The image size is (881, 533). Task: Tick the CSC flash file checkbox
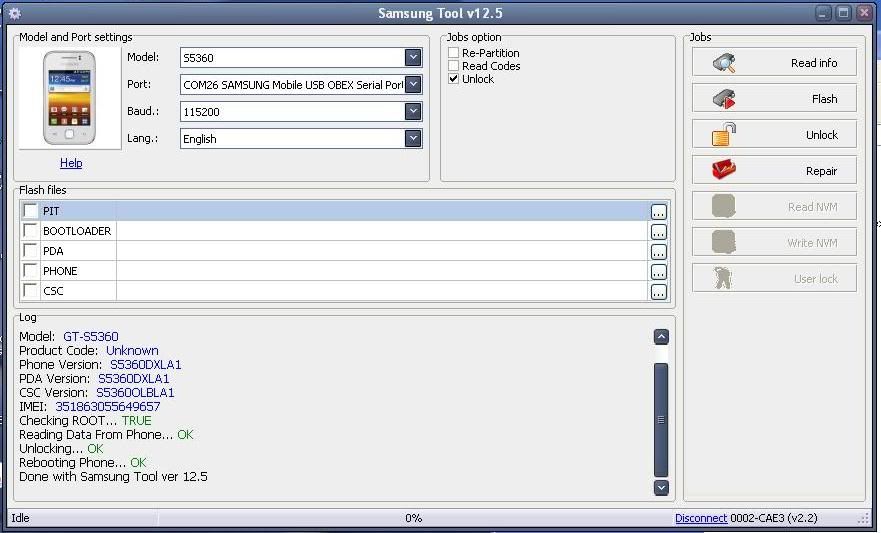(x=30, y=290)
